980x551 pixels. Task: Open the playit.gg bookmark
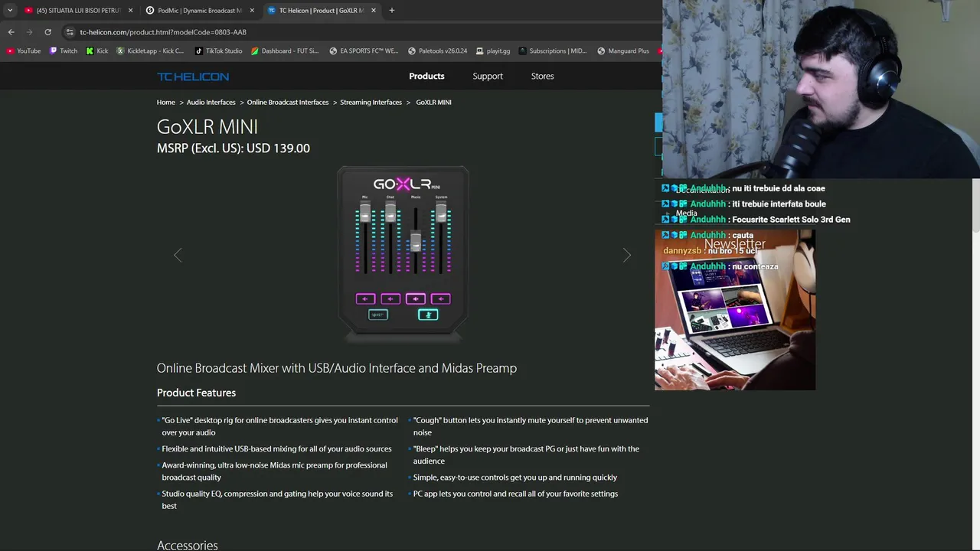point(493,51)
